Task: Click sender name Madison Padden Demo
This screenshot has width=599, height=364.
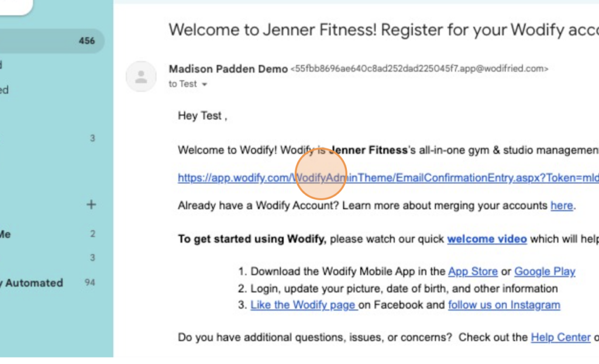Action: click(228, 69)
